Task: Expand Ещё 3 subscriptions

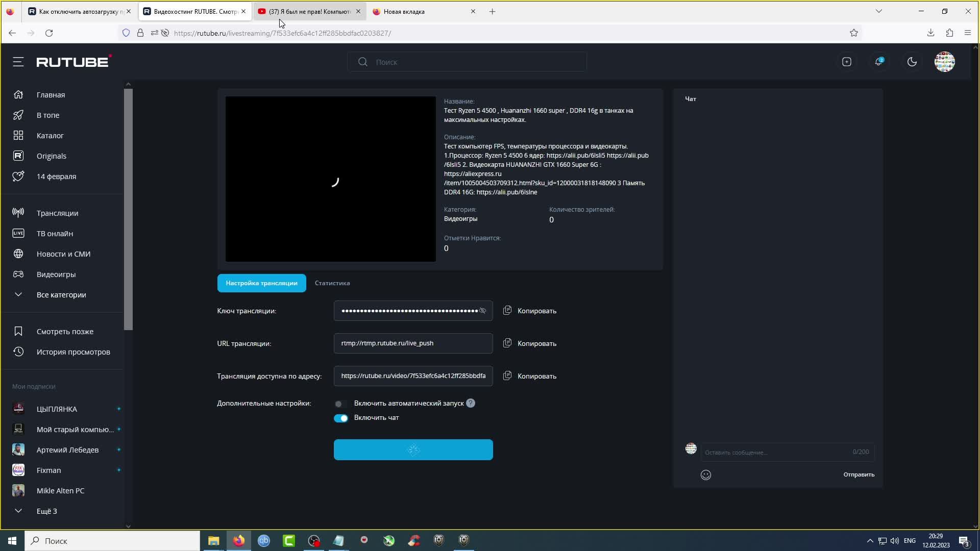Action: pyautogui.click(x=46, y=511)
